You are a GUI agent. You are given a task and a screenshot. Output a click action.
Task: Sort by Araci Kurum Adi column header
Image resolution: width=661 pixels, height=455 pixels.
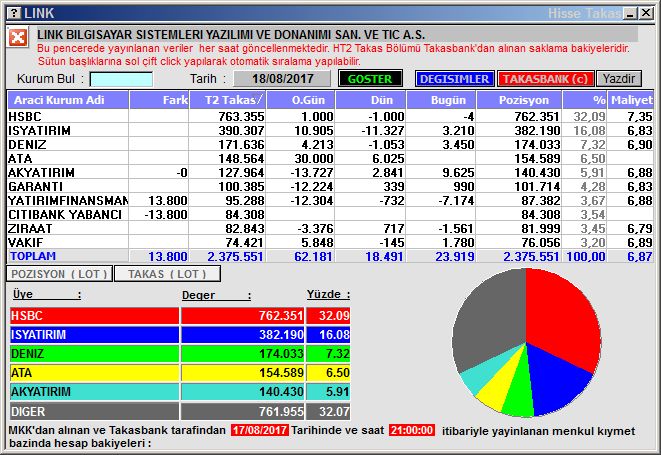68,100
